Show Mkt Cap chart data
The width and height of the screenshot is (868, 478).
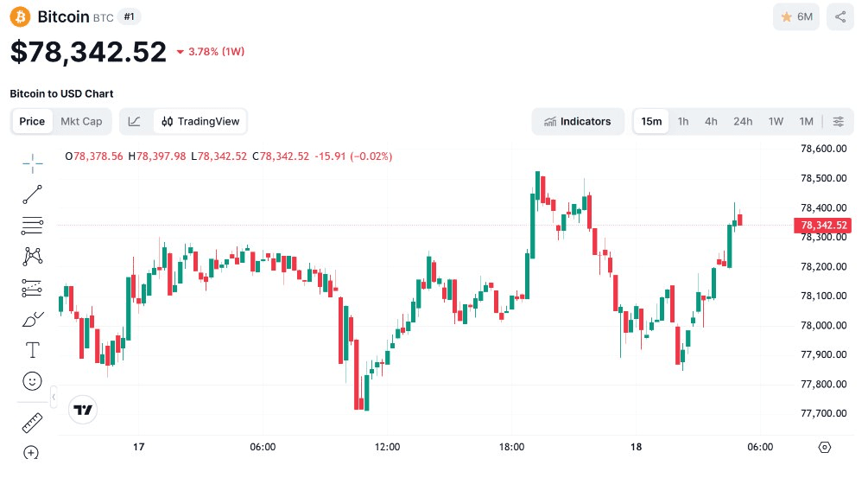point(81,121)
